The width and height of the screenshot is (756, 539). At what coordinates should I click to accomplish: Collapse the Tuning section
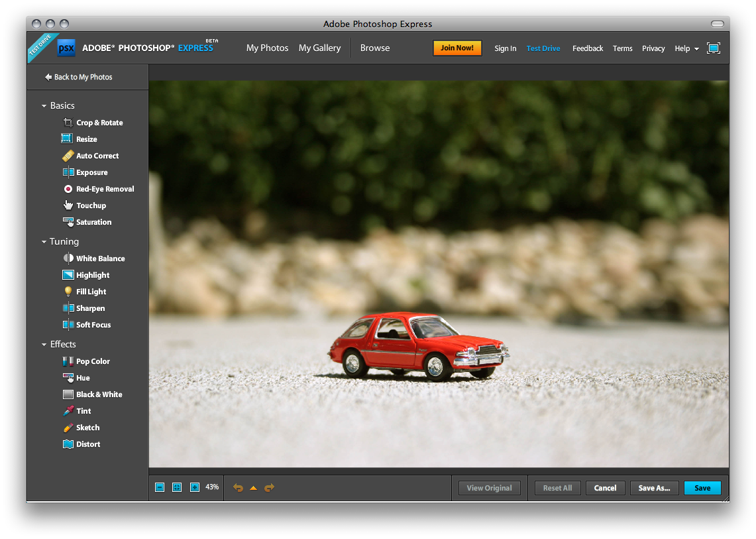click(x=44, y=242)
